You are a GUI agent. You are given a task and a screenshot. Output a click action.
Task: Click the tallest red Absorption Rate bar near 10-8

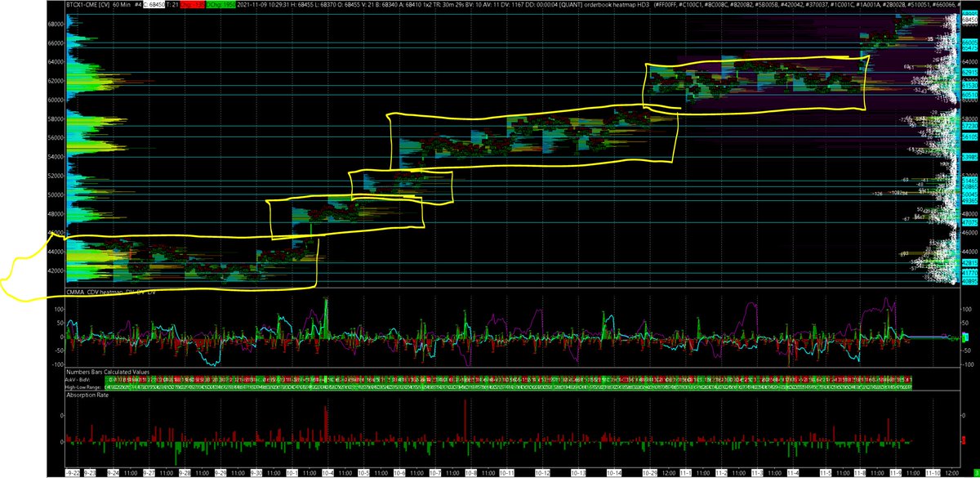coord(465,422)
